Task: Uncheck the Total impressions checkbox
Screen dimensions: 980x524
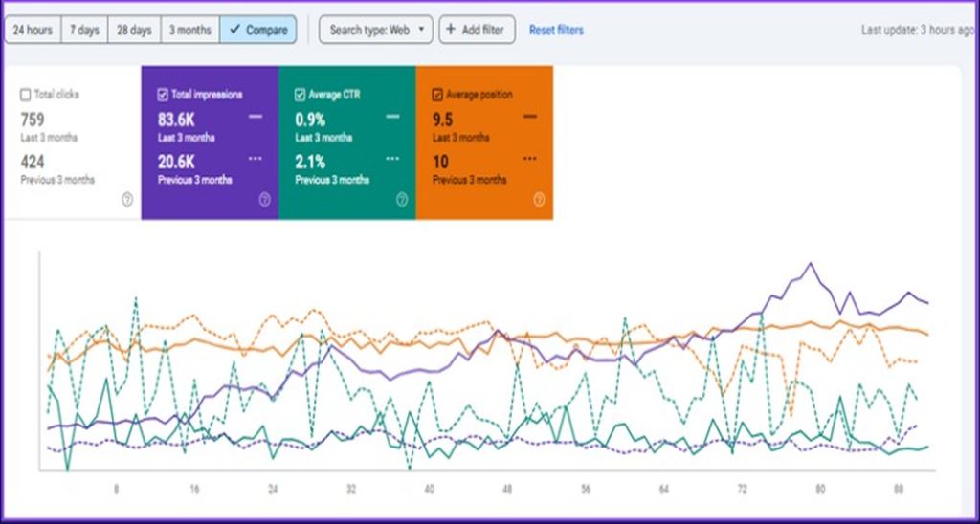Action: [x=163, y=95]
